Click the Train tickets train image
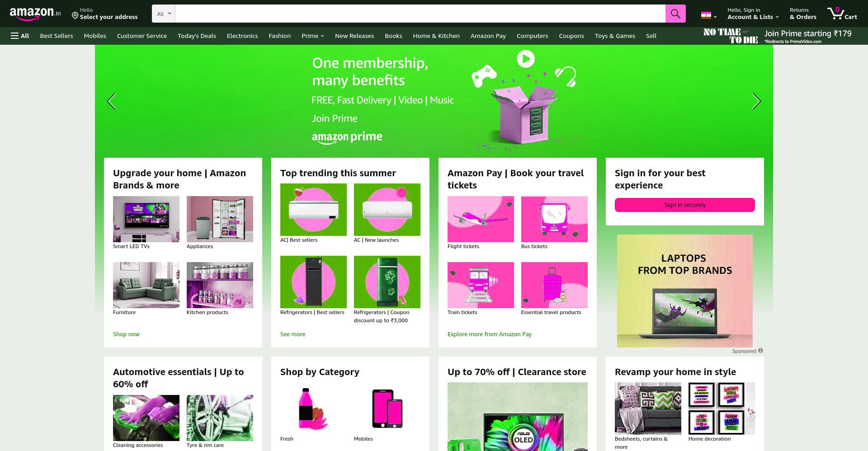This screenshot has height=451, width=868. coord(481,285)
